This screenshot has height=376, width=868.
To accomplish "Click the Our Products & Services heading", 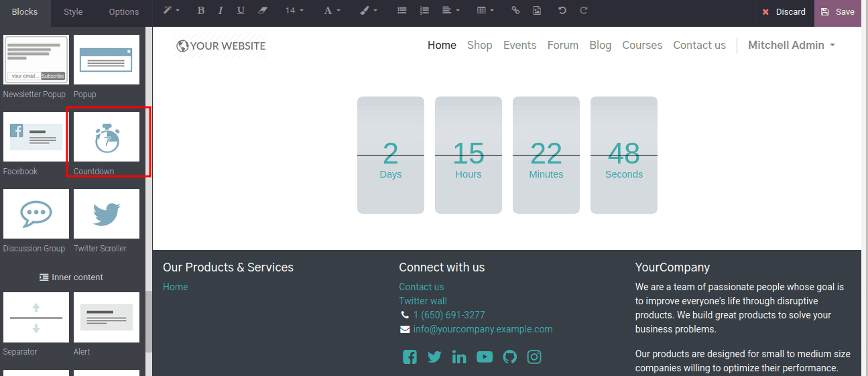I will (x=228, y=267).
